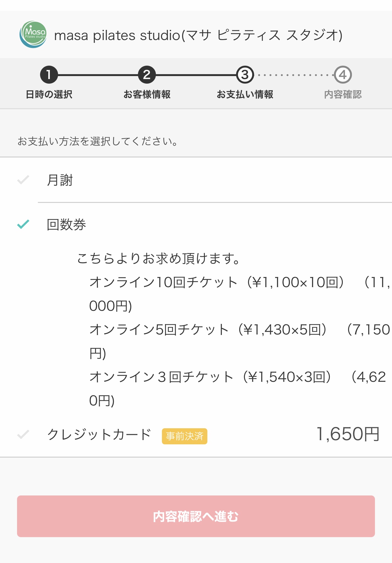Click the 事前決済 yellow badge

tap(185, 436)
